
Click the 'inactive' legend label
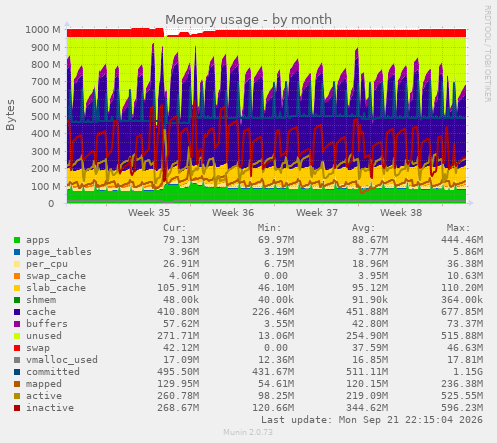click(50, 408)
